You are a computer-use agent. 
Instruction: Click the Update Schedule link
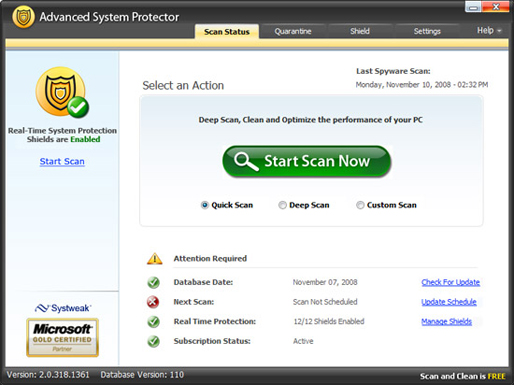click(x=449, y=302)
